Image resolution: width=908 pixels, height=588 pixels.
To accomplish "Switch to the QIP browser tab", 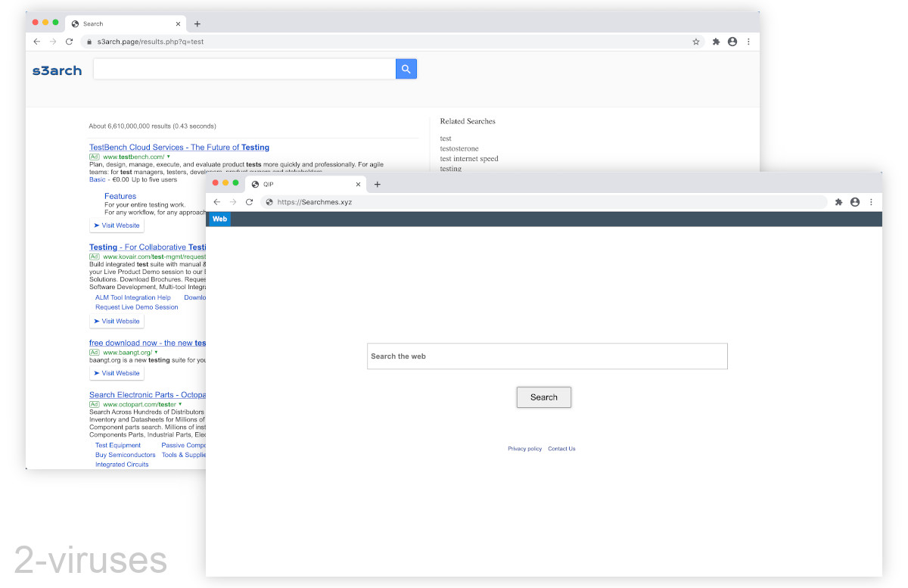I will pyautogui.click(x=267, y=184).
